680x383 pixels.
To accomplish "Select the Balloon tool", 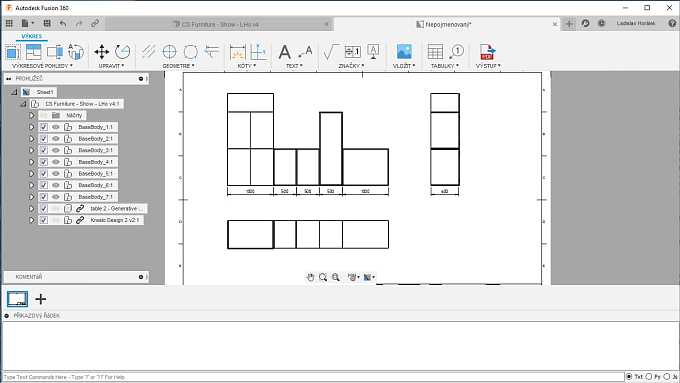I will (x=456, y=52).
